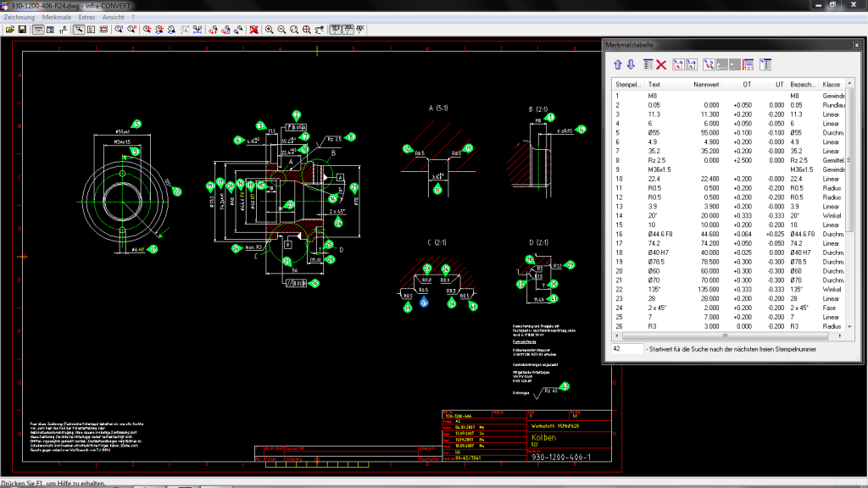Viewport: 868px width, 488px height.
Task: Select table row with text Ø44.6 F8
Action: pos(728,234)
